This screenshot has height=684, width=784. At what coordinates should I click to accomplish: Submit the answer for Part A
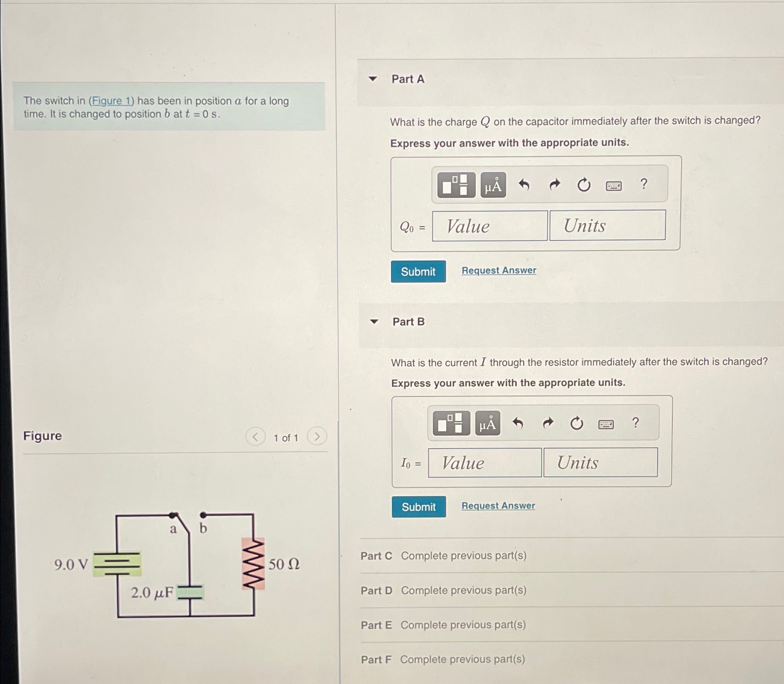[418, 271]
